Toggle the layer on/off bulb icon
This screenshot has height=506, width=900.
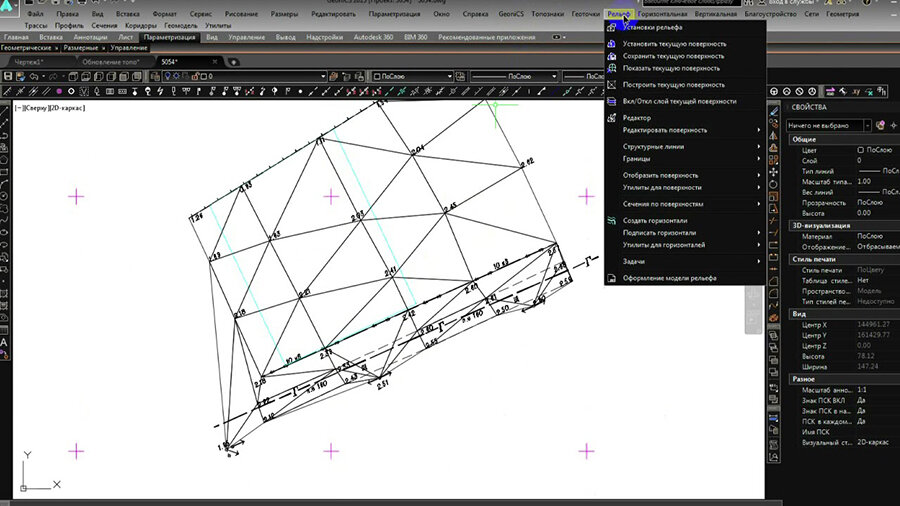tap(168, 76)
